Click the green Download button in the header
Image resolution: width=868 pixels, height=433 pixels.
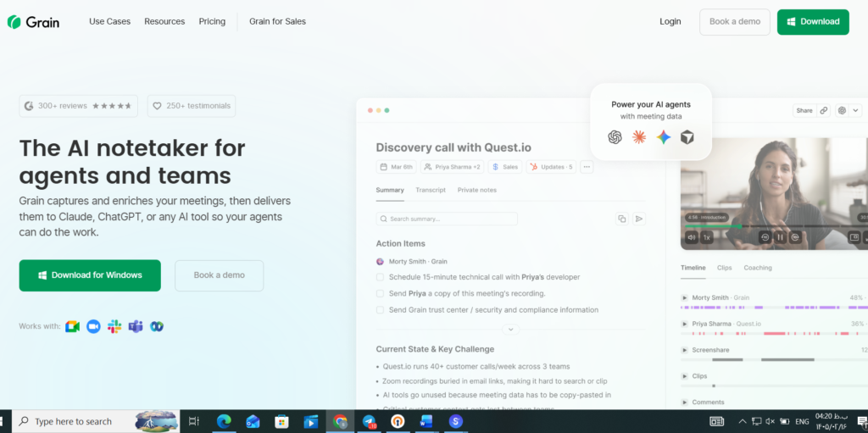pos(813,21)
